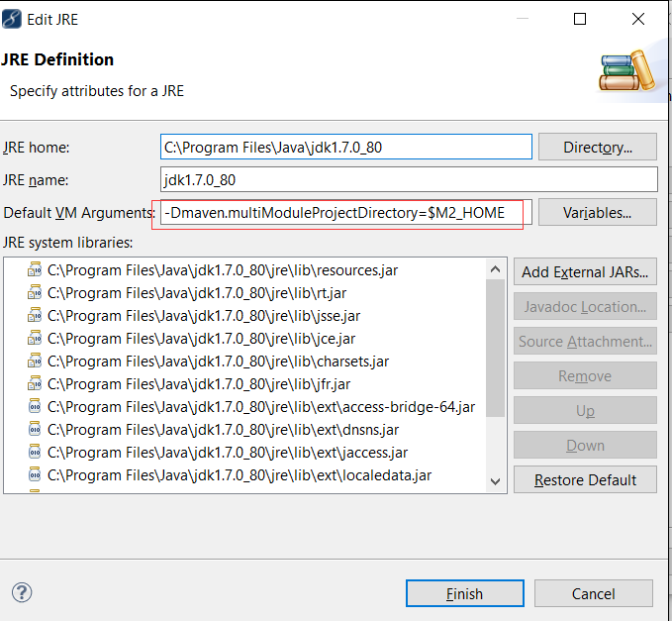Open the help question mark icon
Viewport: 672px width, 621px height.
click(x=22, y=592)
